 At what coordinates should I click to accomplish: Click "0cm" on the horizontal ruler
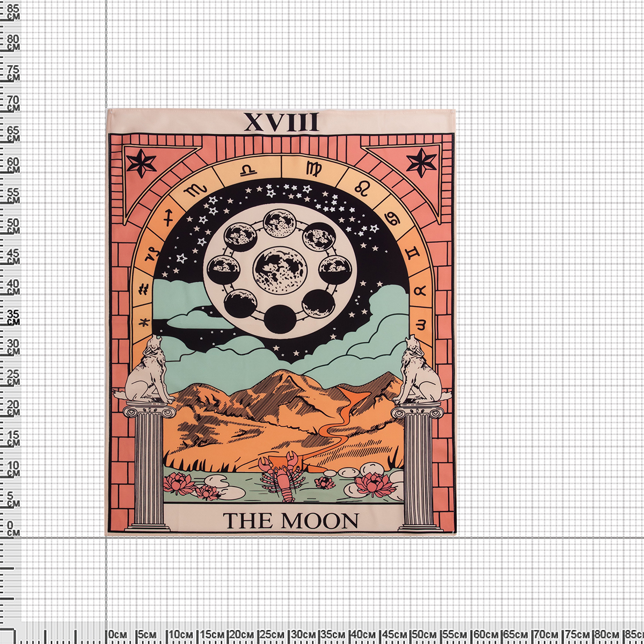118,634
